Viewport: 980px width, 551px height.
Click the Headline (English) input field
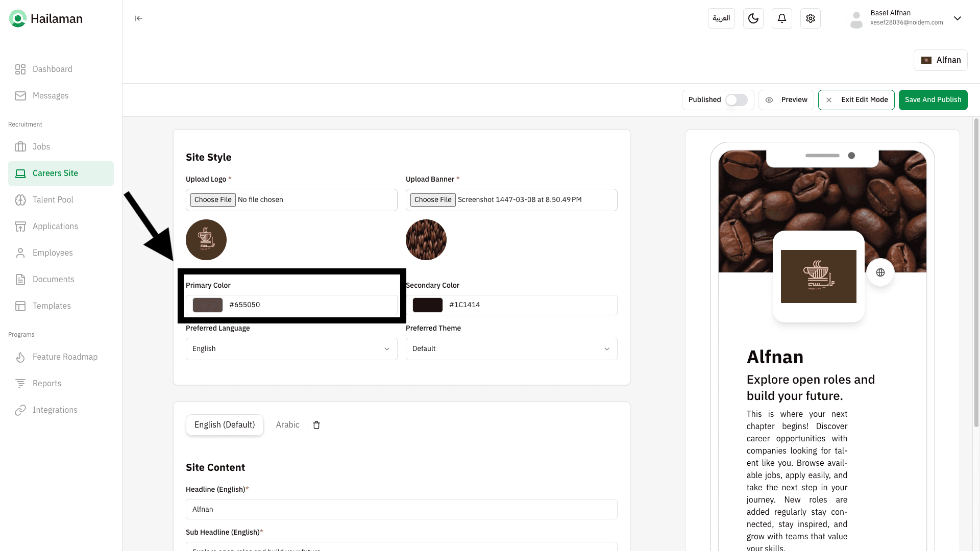click(x=401, y=509)
